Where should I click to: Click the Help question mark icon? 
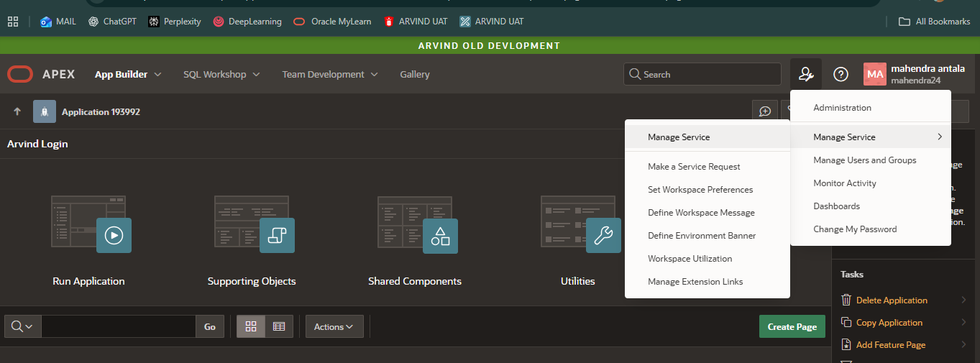tap(841, 74)
